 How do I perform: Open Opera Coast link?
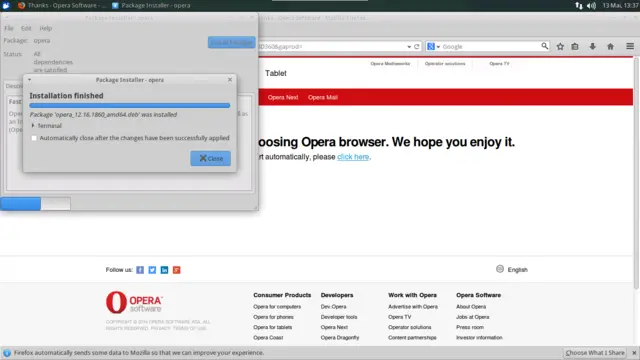268,338
